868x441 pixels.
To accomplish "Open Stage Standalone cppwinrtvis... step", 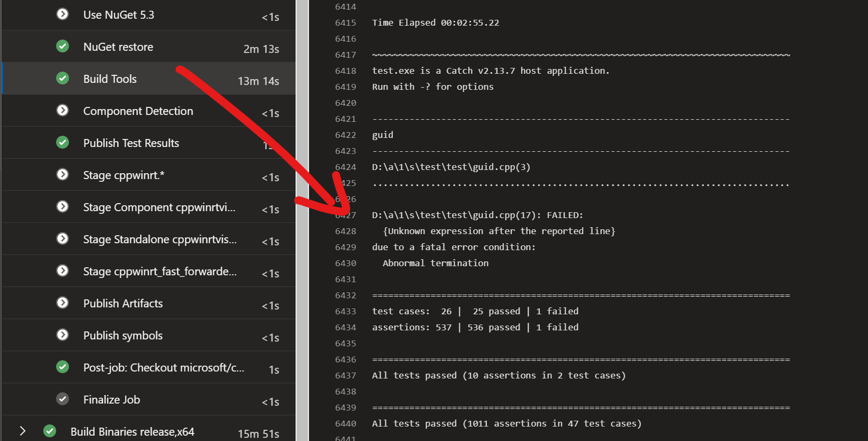I will 149,239.
